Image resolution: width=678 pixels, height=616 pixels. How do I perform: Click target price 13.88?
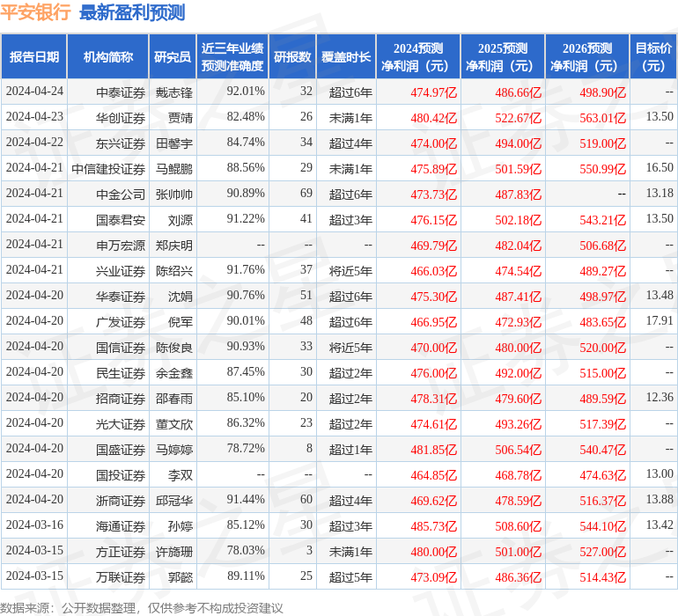click(660, 499)
